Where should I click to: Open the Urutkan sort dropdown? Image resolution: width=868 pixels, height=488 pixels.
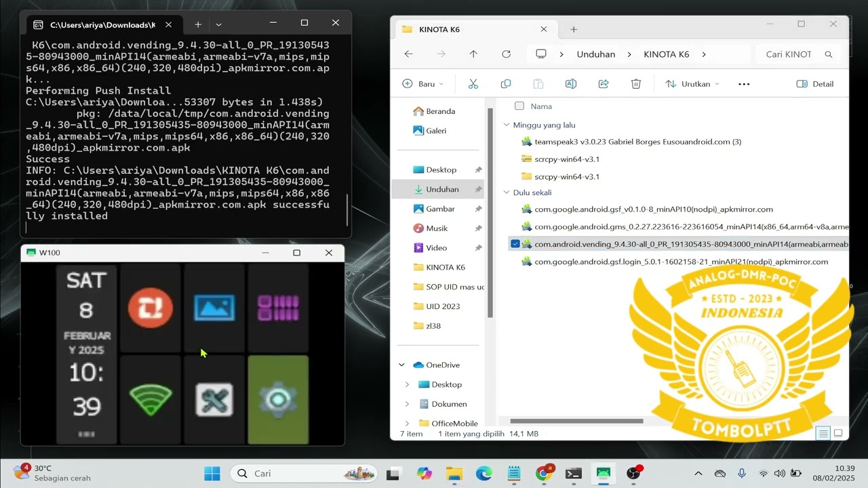[692, 84]
